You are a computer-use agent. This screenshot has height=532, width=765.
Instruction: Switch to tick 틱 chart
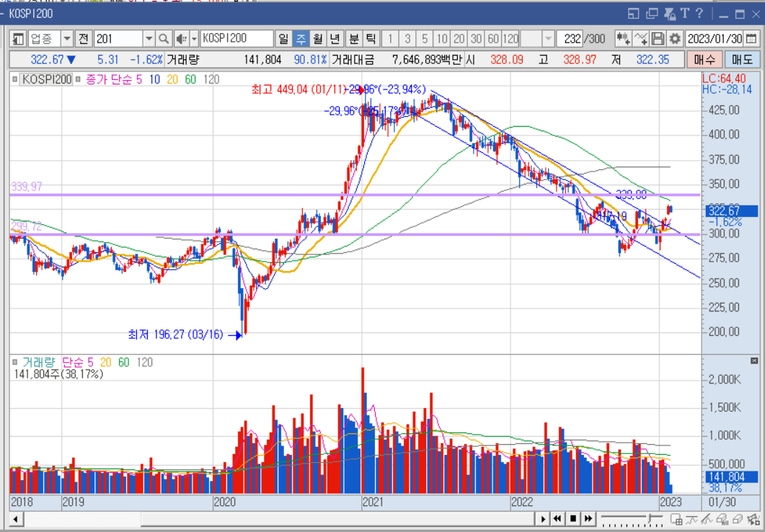[x=371, y=38]
